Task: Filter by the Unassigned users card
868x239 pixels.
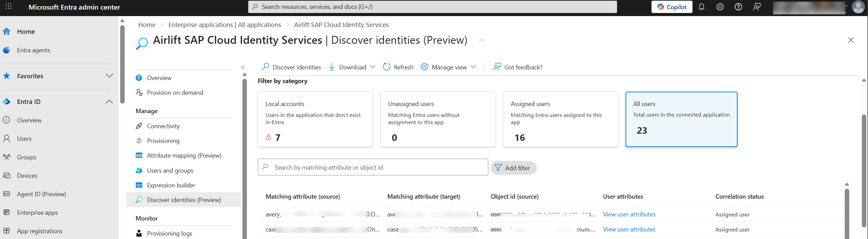Action: (x=438, y=119)
